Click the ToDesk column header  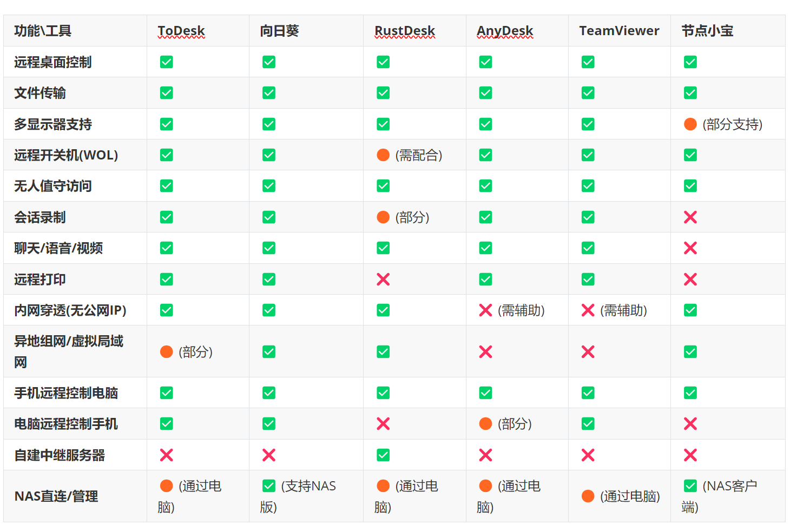click(x=181, y=31)
